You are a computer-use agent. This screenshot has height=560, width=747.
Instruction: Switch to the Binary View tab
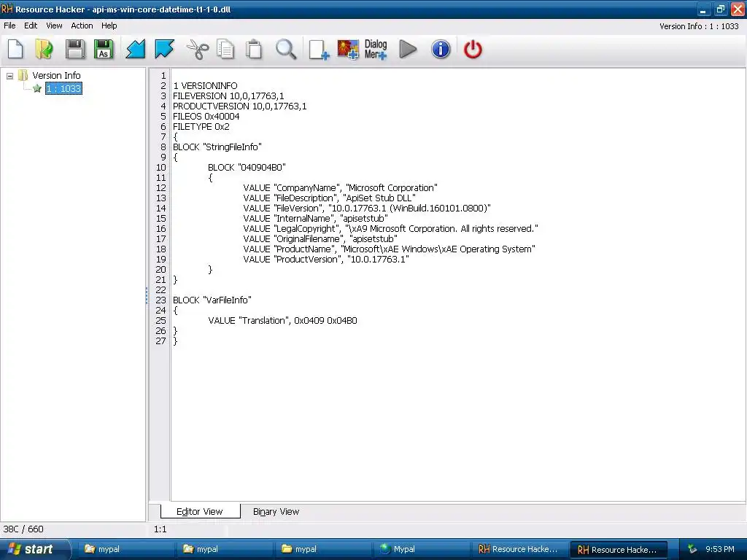point(276,511)
